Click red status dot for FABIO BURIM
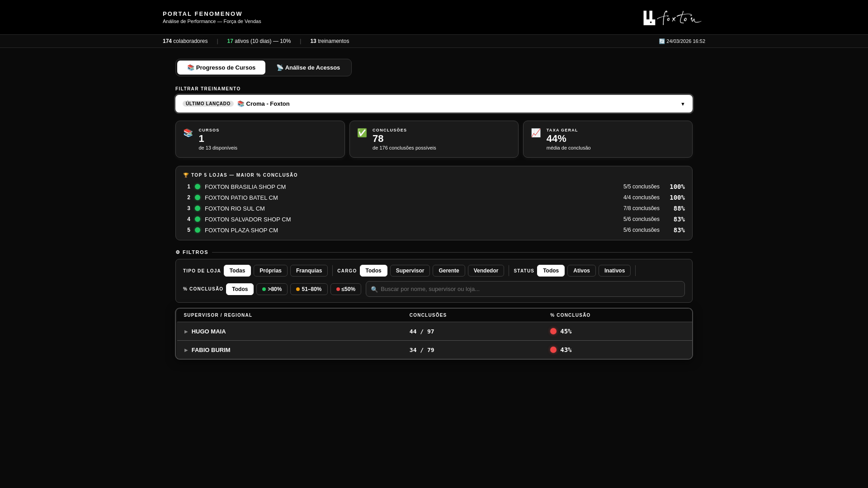Image resolution: width=868 pixels, height=488 pixels. 553,350
